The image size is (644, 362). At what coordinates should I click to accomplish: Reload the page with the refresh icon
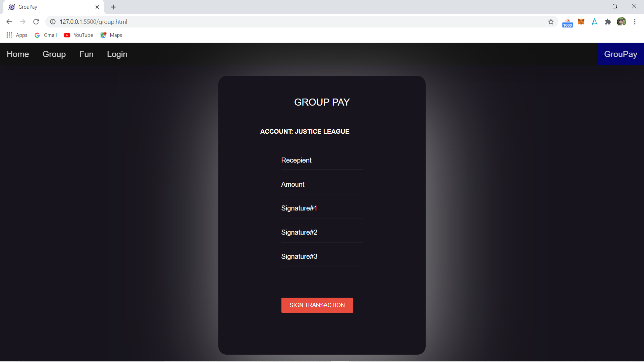[36, 22]
